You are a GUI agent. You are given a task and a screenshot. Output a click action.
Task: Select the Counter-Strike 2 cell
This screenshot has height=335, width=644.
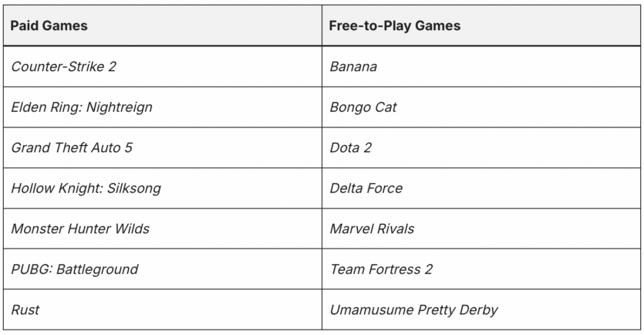(63, 66)
